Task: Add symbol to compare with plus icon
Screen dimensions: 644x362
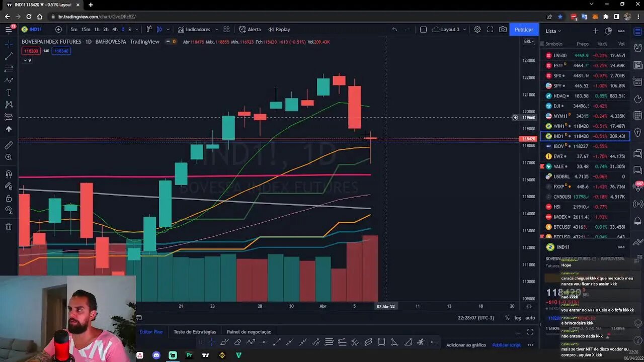Action: coord(58,29)
